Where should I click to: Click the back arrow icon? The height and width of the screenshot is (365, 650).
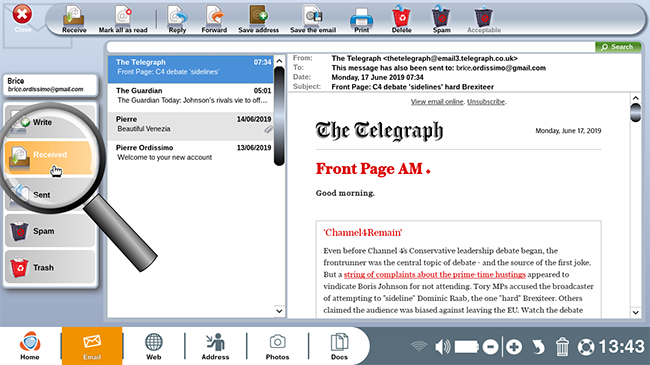coord(538,346)
